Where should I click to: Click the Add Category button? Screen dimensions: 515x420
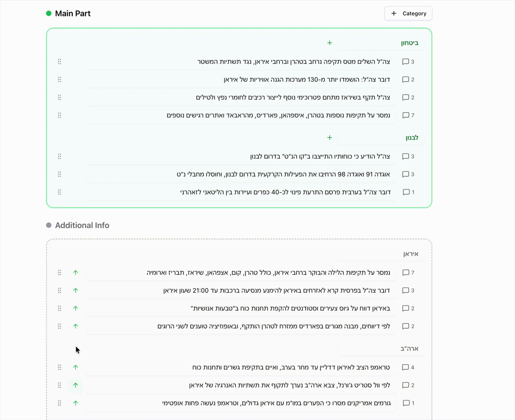(408, 14)
